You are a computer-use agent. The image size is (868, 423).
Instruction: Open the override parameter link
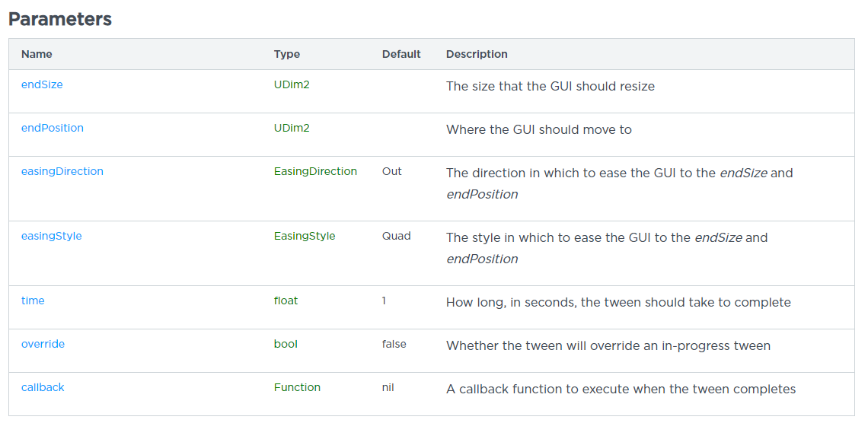(x=43, y=344)
